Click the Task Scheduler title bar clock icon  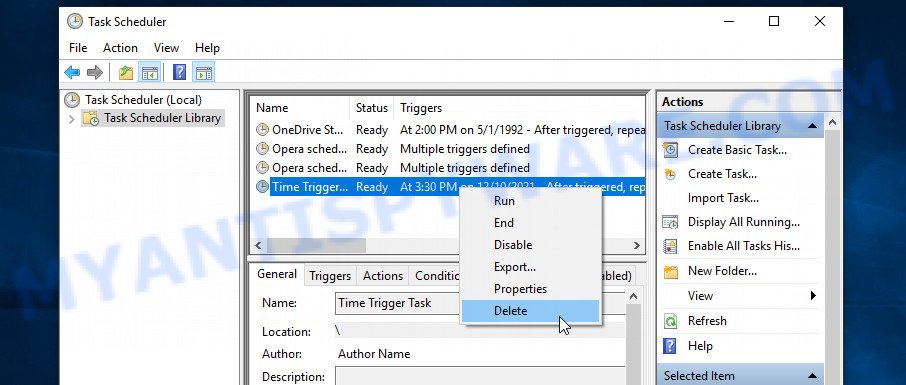click(x=75, y=22)
